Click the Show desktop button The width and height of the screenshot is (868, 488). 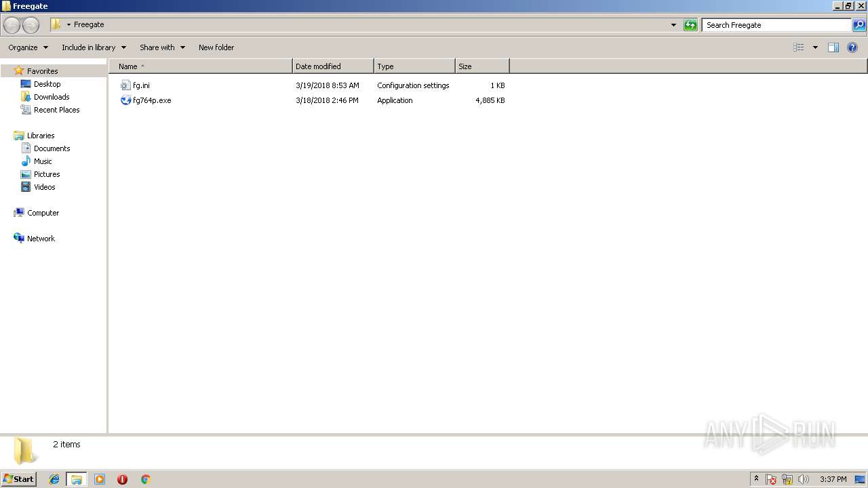coord(860,479)
